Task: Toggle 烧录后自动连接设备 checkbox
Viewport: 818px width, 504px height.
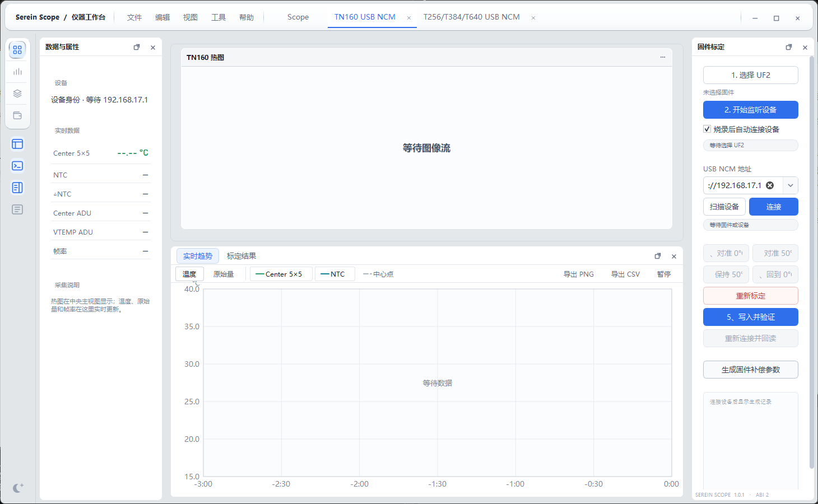Action: (707, 129)
